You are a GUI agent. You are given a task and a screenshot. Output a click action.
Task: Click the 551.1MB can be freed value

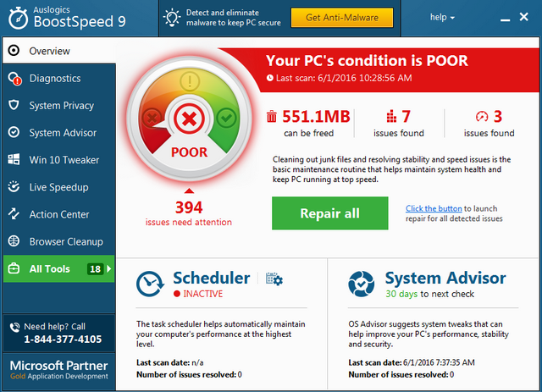pos(316,117)
